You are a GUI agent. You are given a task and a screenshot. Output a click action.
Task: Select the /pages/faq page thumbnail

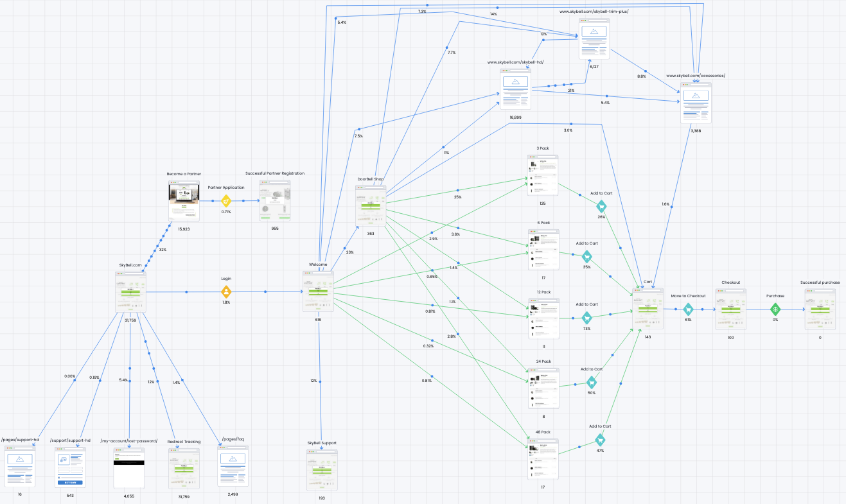tap(233, 467)
